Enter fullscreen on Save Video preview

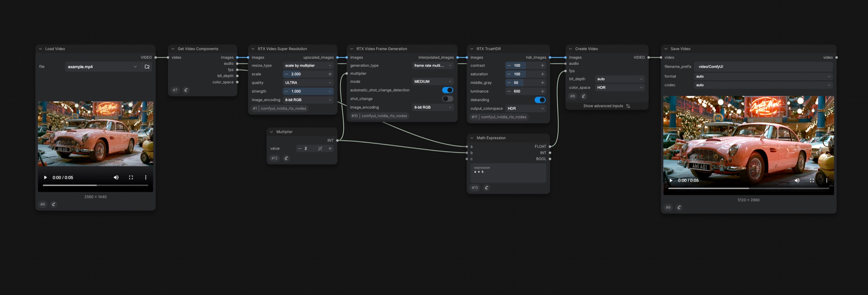pyautogui.click(x=812, y=180)
